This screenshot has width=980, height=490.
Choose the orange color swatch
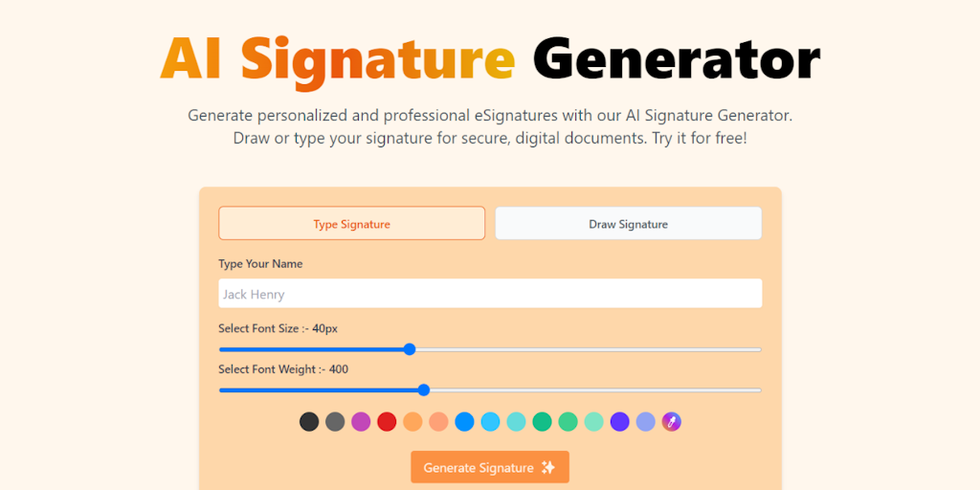click(412, 421)
